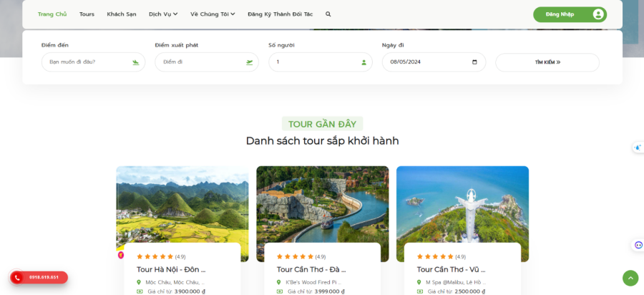Click the green scroll-to-top arrow button
The height and width of the screenshot is (295, 644).
[630, 278]
